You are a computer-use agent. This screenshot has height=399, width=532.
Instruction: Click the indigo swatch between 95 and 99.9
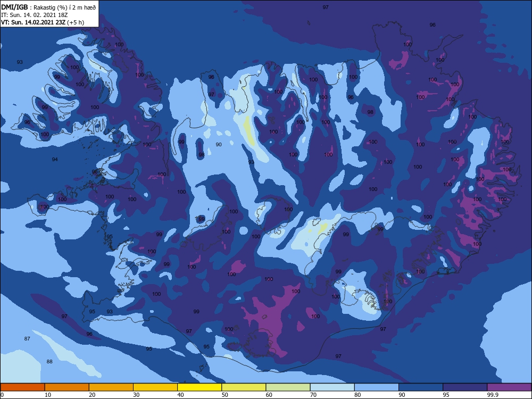coord(465,387)
